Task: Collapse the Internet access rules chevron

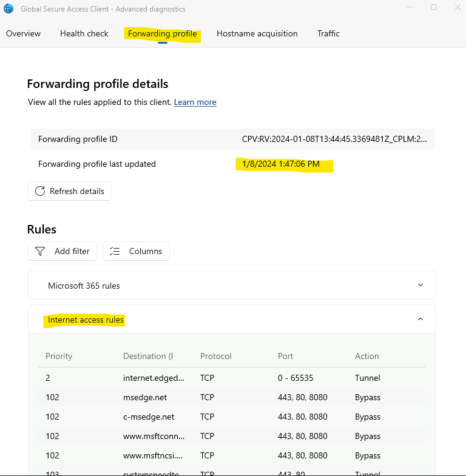Action: 420,319
